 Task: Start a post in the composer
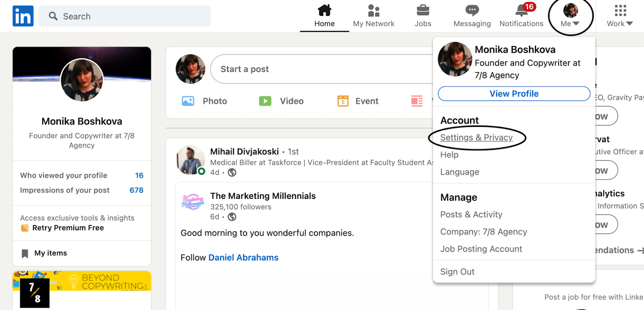pyautogui.click(x=322, y=69)
